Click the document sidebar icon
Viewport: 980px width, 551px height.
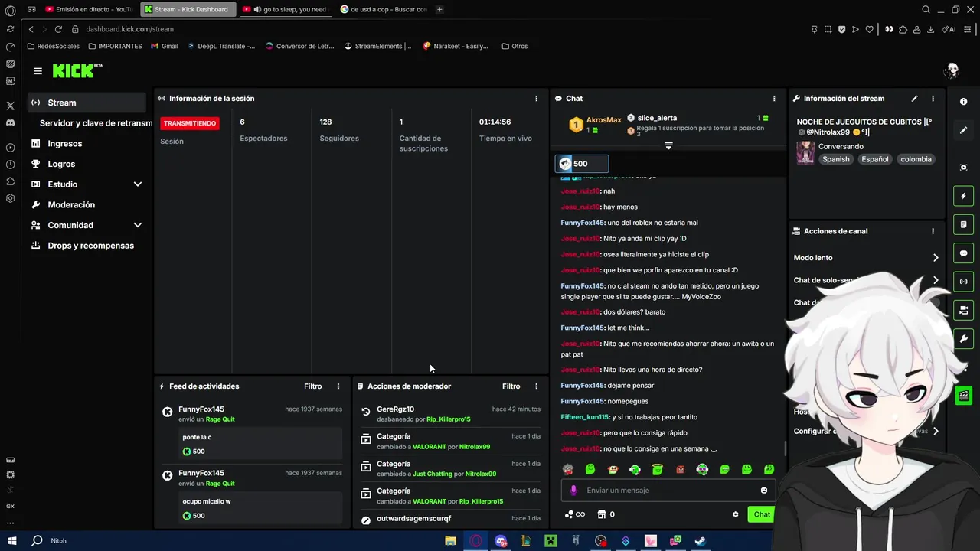click(964, 224)
